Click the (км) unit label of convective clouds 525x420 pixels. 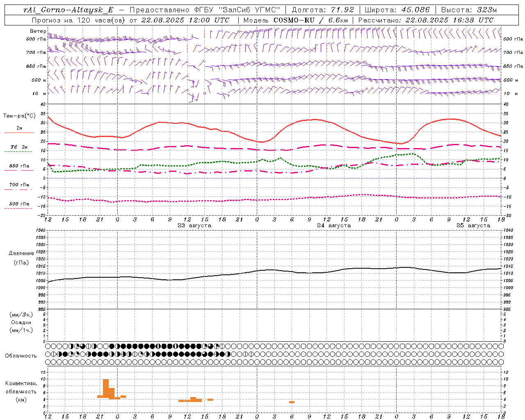point(21,399)
